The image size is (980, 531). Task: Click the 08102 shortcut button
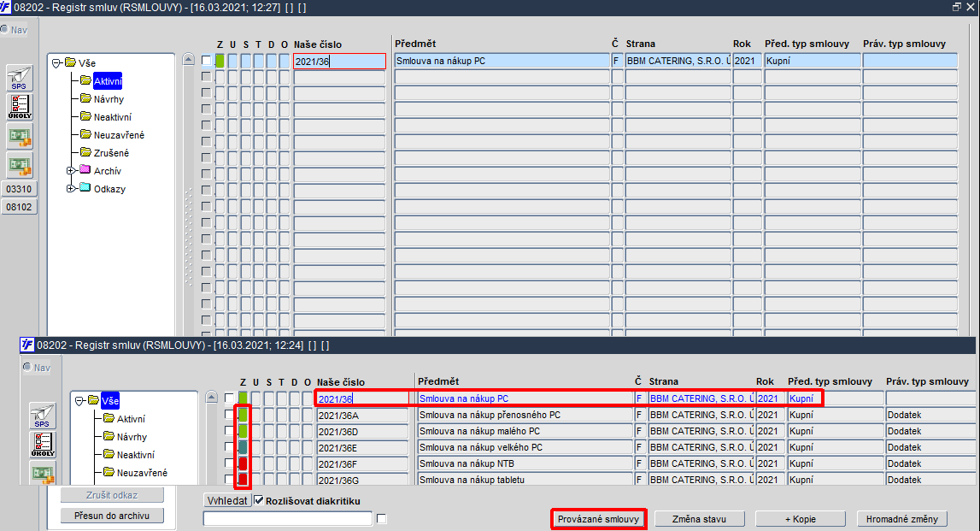click(x=19, y=207)
